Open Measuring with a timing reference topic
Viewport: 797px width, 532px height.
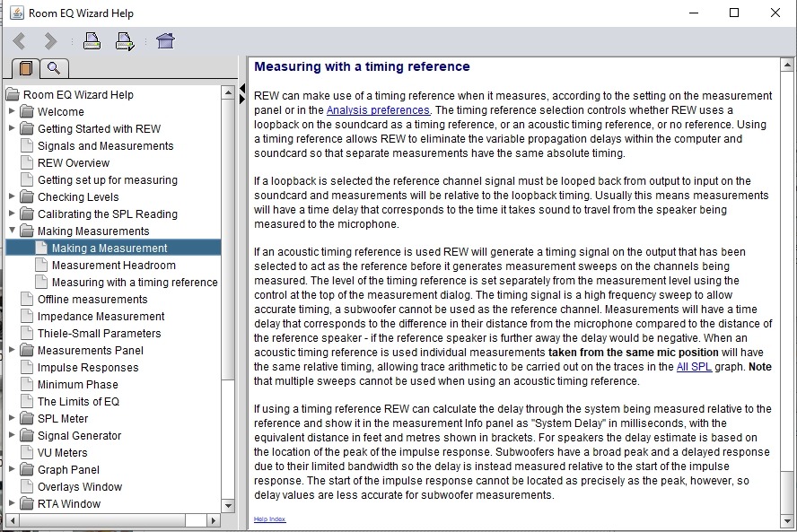[x=135, y=282]
